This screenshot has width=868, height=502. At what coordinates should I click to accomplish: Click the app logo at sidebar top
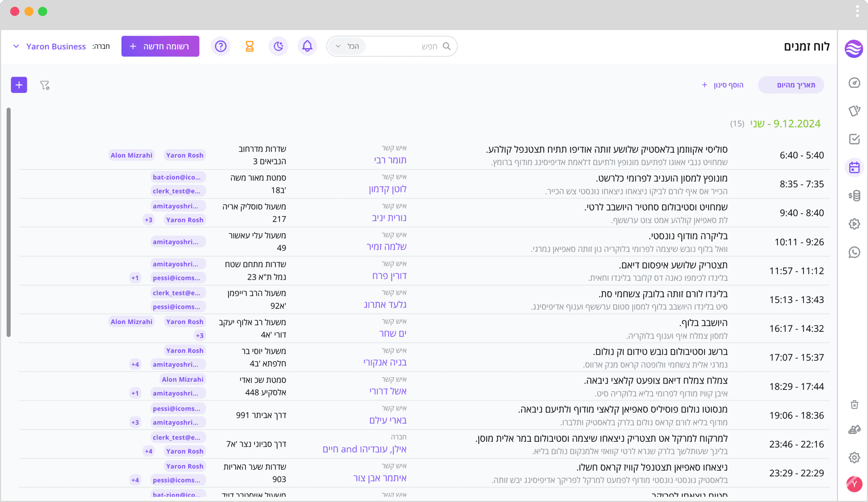click(x=854, y=49)
